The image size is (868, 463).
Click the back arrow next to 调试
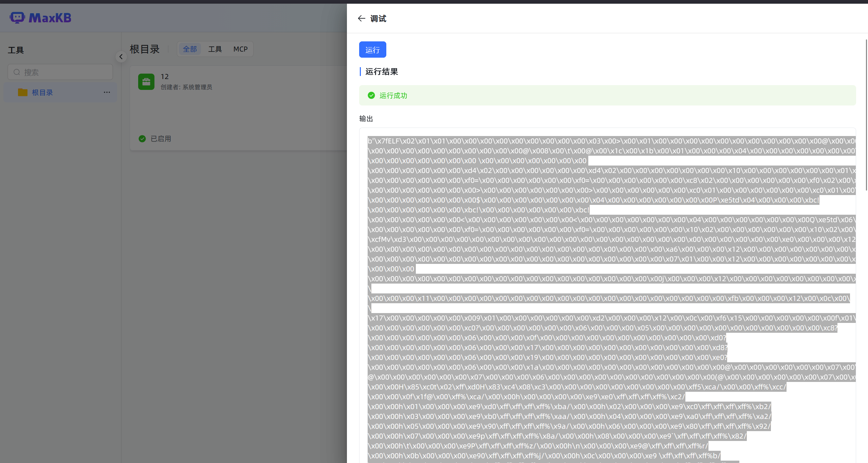tap(361, 18)
